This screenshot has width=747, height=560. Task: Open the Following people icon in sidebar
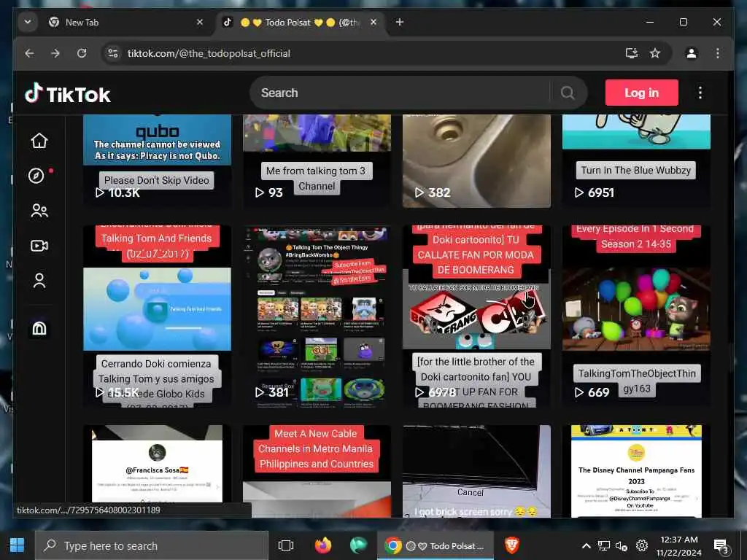coord(39,211)
